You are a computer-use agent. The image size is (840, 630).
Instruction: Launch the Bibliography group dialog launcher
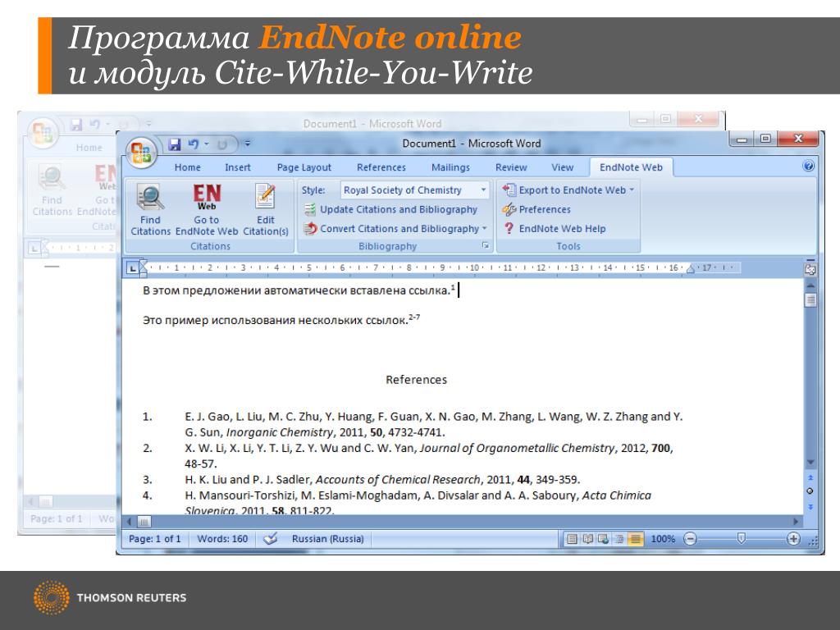click(486, 245)
